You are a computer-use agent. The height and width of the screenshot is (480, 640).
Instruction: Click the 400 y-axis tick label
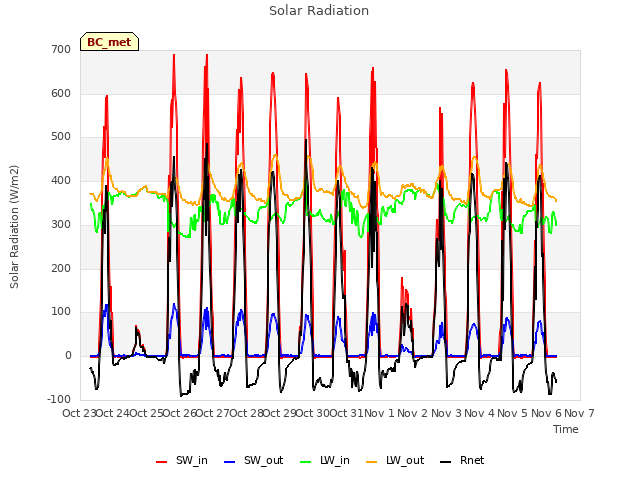(x=61, y=180)
